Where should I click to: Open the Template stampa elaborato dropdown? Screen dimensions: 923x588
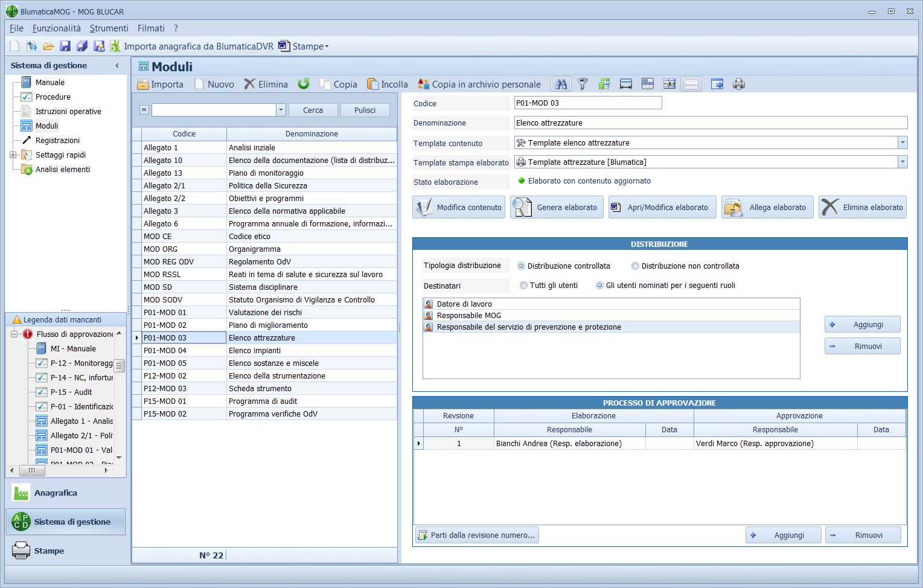(x=902, y=162)
